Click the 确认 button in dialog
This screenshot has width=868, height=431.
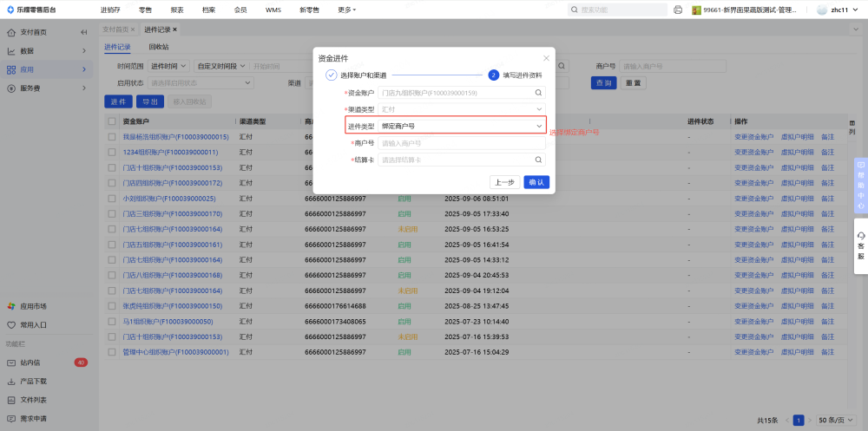click(536, 182)
